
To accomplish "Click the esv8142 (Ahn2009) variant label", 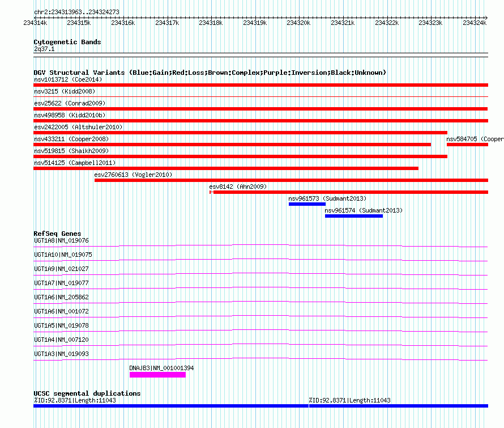I will tap(238, 187).
